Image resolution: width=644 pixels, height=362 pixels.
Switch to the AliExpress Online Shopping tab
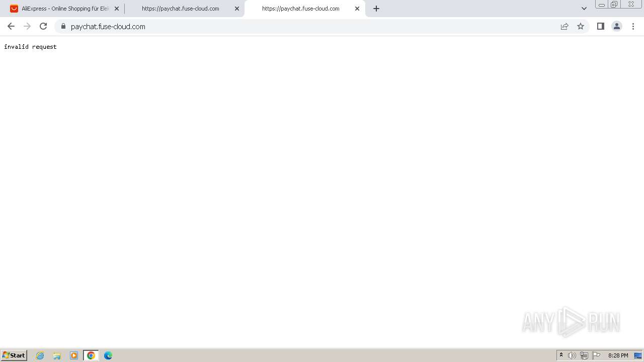pyautogui.click(x=64, y=9)
